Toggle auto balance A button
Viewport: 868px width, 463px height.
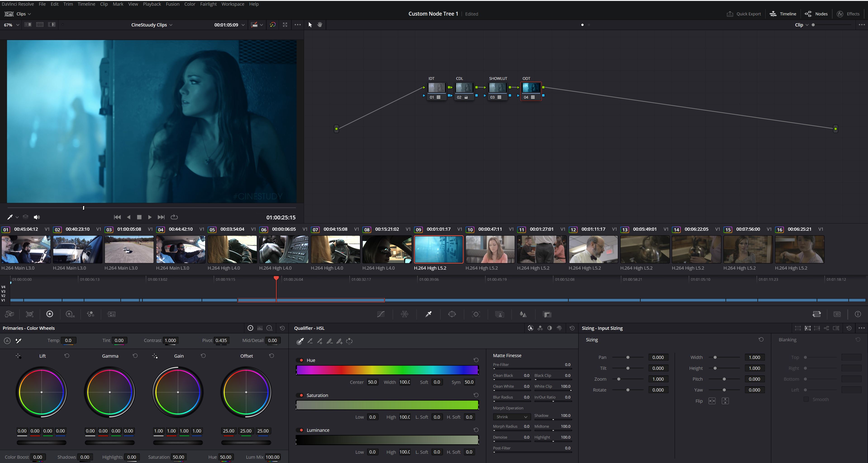click(7, 341)
